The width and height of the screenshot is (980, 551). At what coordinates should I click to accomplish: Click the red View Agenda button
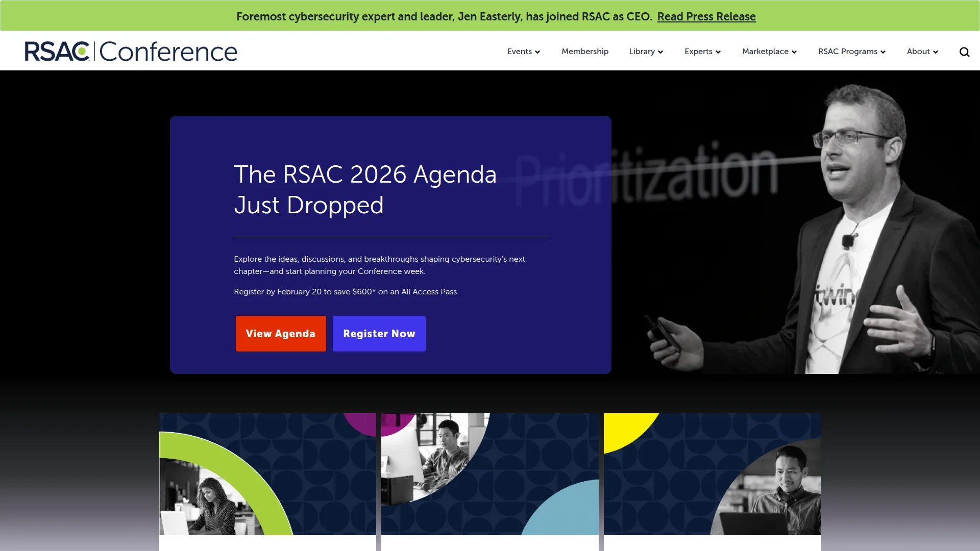tap(281, 334)
